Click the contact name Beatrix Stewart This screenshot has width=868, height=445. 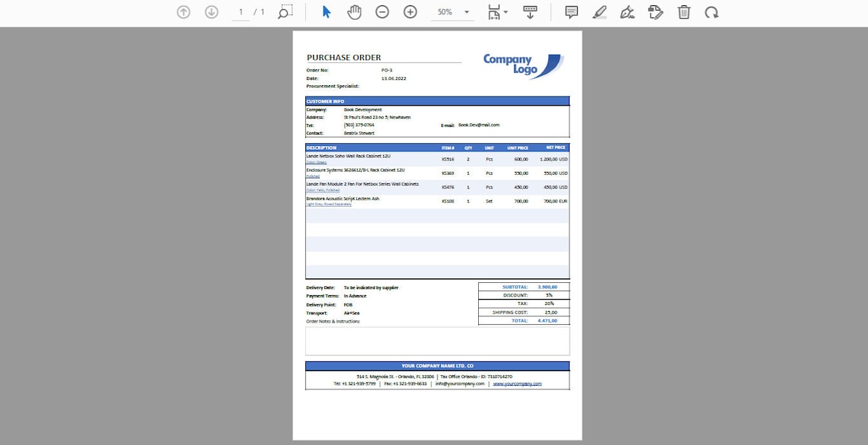tap(359, 133)
